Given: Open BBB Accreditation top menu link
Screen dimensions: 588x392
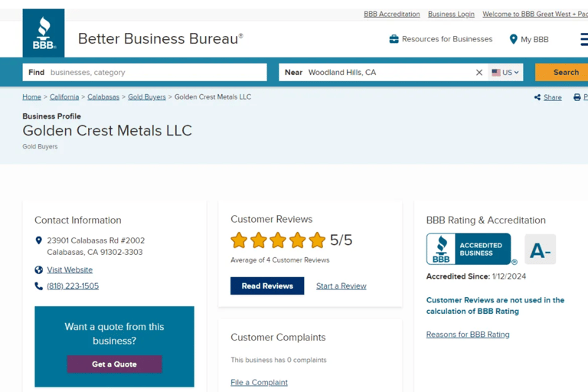Looking at the screenshot, I should pyautogui.click(x=391, y=15).
